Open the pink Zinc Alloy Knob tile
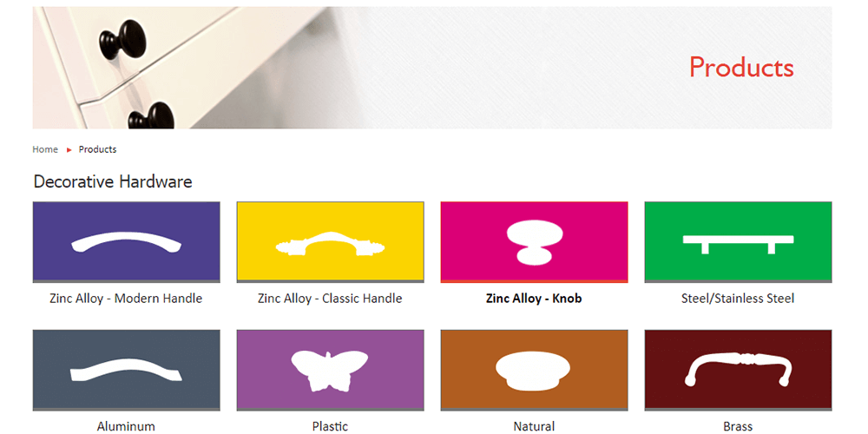 pyautogui.click(x=534, y=242)
